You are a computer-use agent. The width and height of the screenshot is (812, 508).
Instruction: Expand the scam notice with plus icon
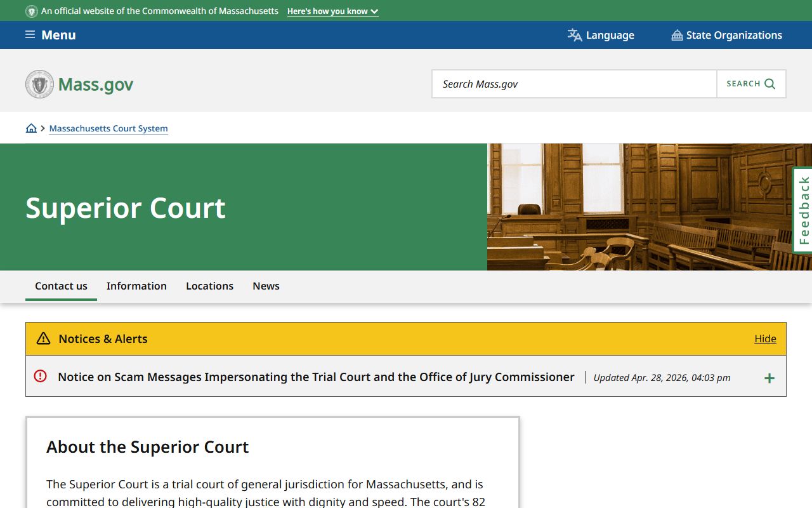pyautogui.click(x=769, y=378)
